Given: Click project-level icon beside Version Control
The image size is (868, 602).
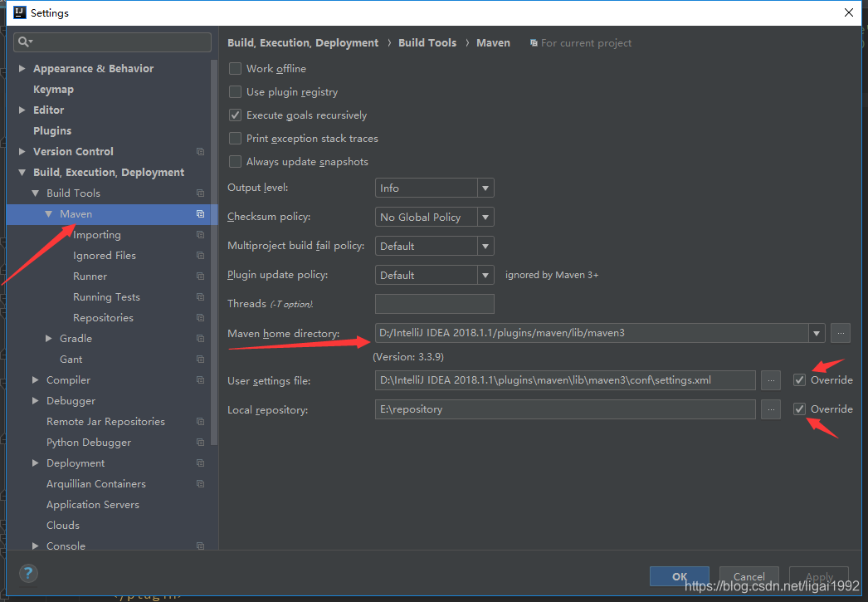Looking at the screenshot, I should click(x=200, y=152).
